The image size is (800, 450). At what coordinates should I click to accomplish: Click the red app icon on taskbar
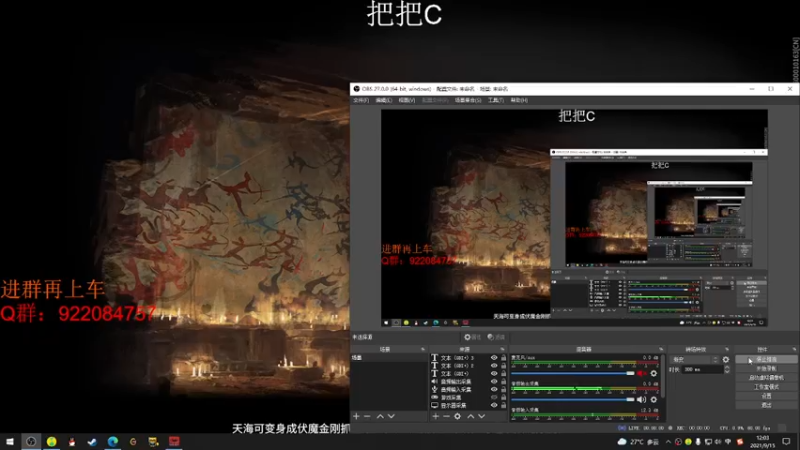click(174, 441)
